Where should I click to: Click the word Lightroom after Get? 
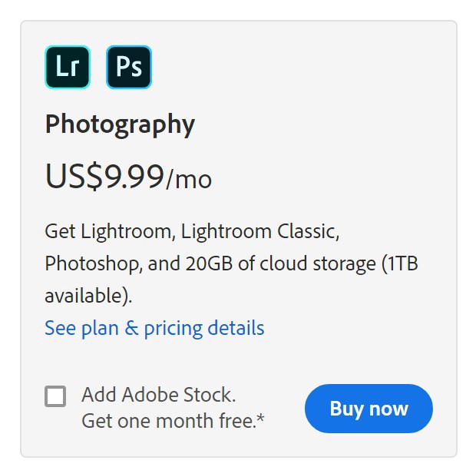pyautogui.click(x=128, y=232)
